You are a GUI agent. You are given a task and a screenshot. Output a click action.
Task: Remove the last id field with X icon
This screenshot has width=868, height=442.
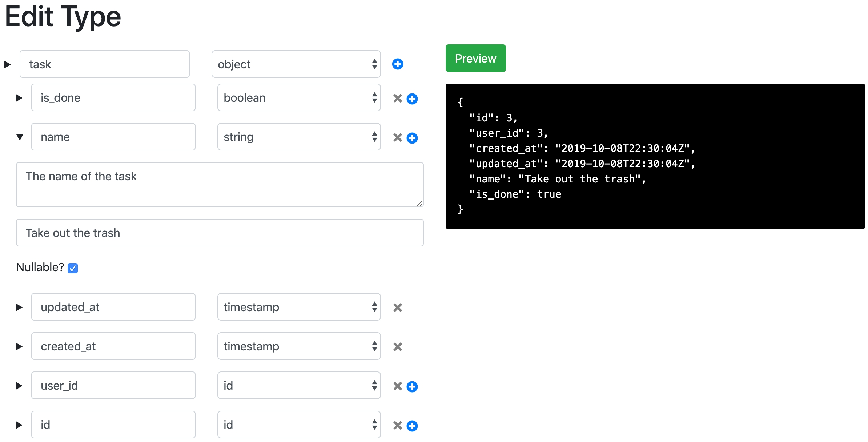point(397,426)
